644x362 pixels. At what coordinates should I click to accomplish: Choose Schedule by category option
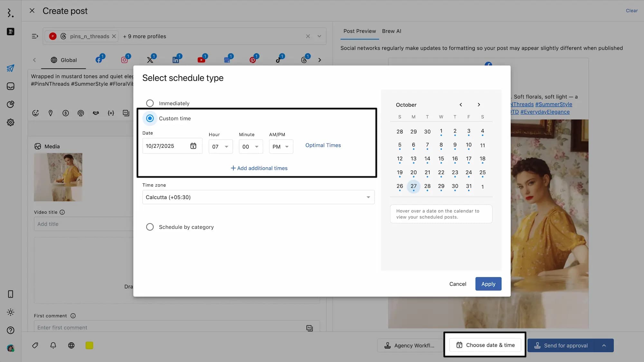pyautogui.click(x=150, y=227)
